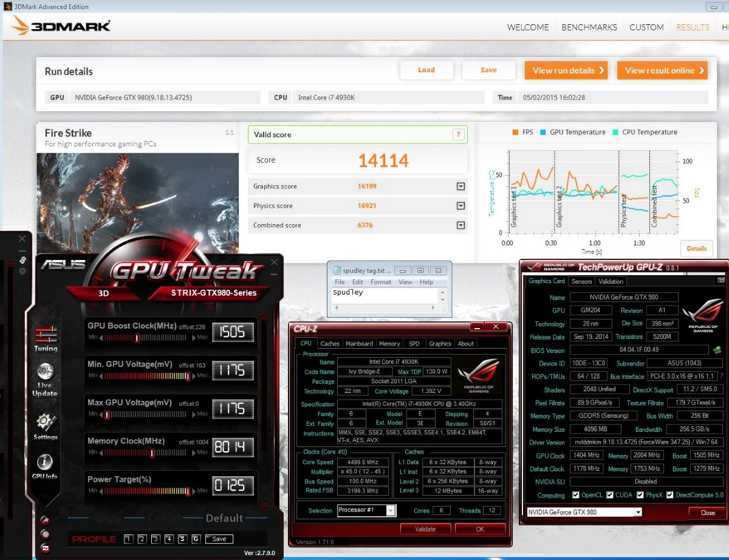The height and width of the screenshot is (560, 729).
Task: Click into the Notepad text area
Action: tap(385, 296)
